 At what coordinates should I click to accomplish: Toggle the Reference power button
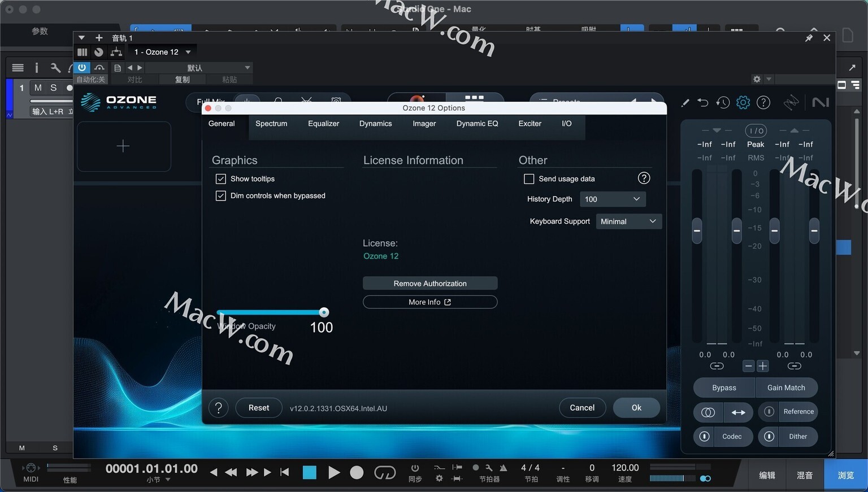coord(769,412)
